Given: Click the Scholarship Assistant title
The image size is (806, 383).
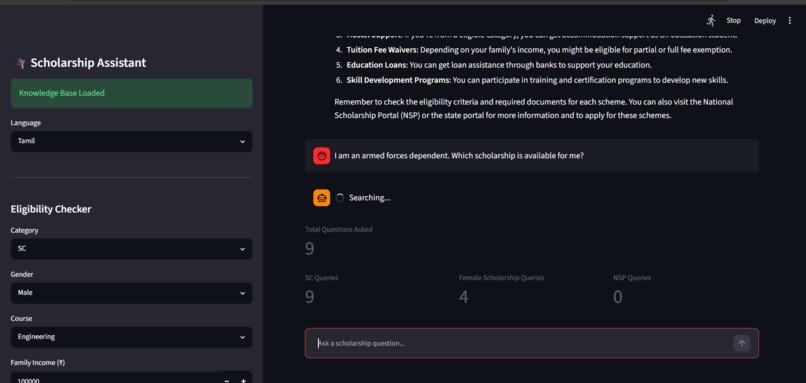Looking at the screenshot, I should (88, 63).
